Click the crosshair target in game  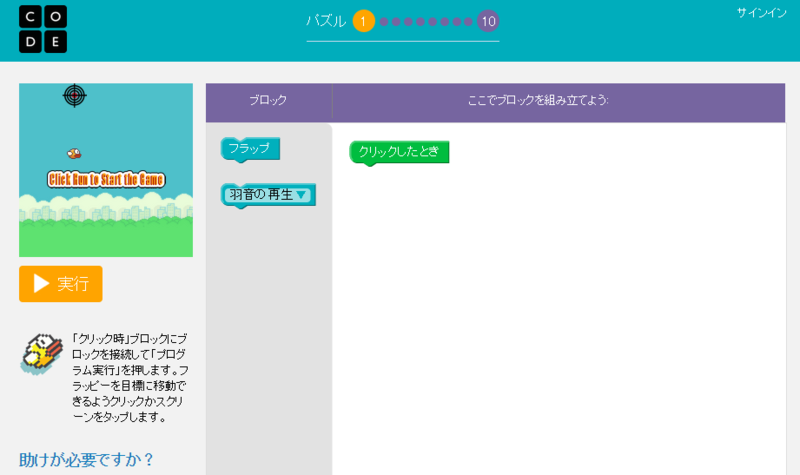coord(74,95)
